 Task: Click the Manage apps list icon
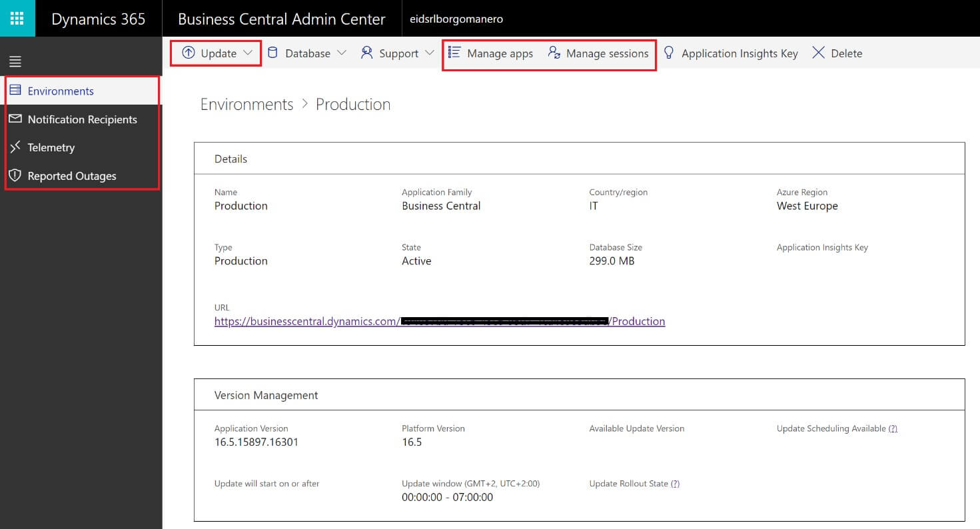coord(455,53)
